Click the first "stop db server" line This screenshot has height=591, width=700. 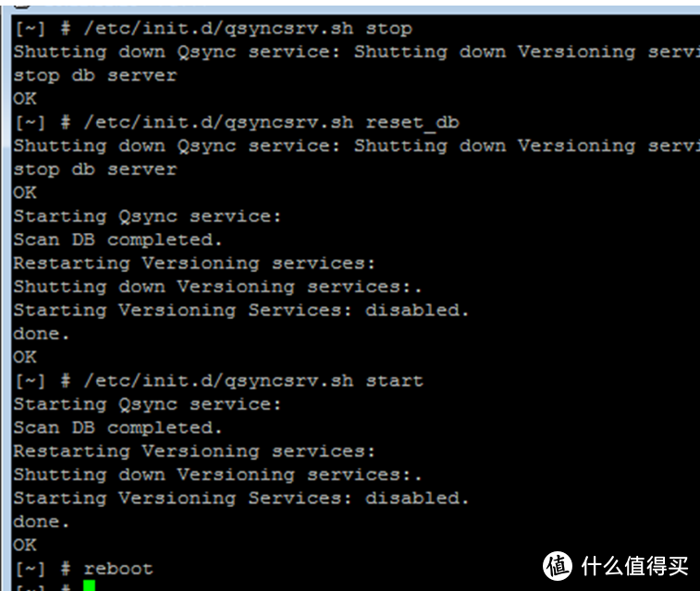(94, 75)
